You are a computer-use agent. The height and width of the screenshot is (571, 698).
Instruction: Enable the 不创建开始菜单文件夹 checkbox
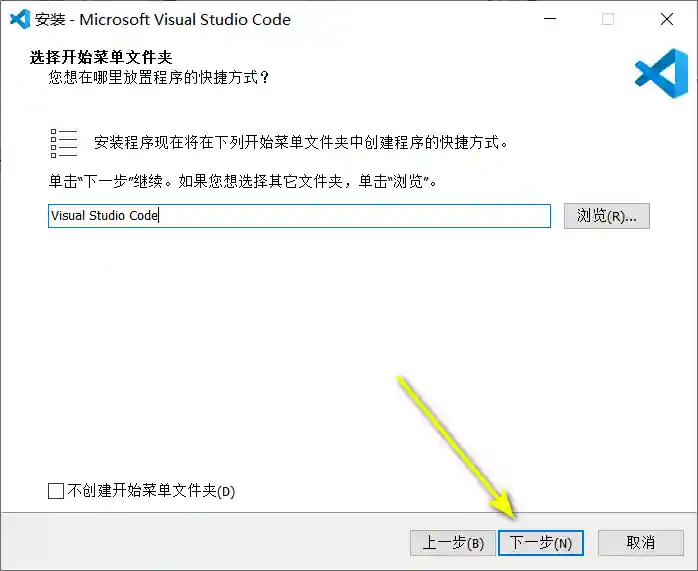[x=56, y=491]
